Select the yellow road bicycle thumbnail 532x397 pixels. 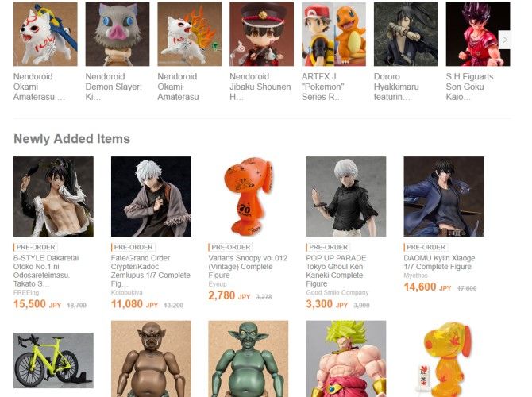[x=53, y=360]
